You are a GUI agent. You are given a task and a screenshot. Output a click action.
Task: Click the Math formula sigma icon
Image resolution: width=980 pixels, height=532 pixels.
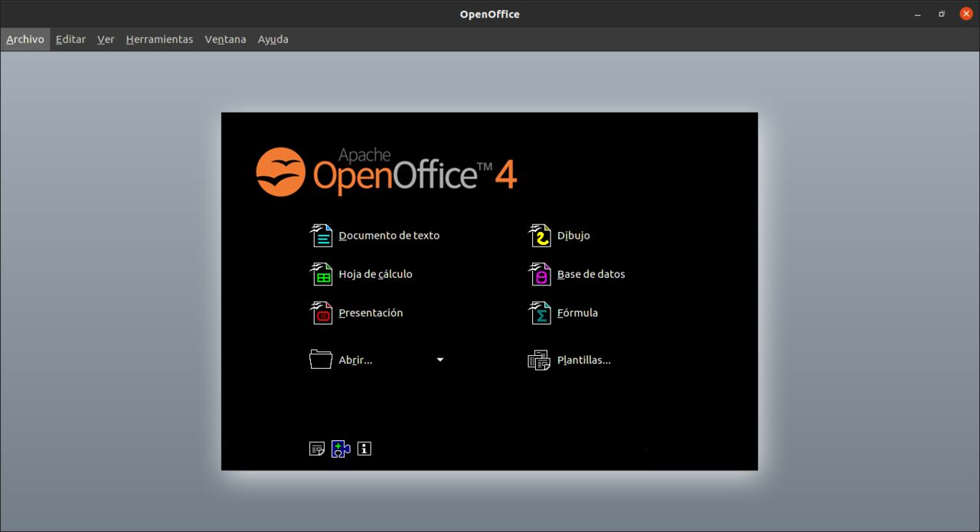[540, 313]
